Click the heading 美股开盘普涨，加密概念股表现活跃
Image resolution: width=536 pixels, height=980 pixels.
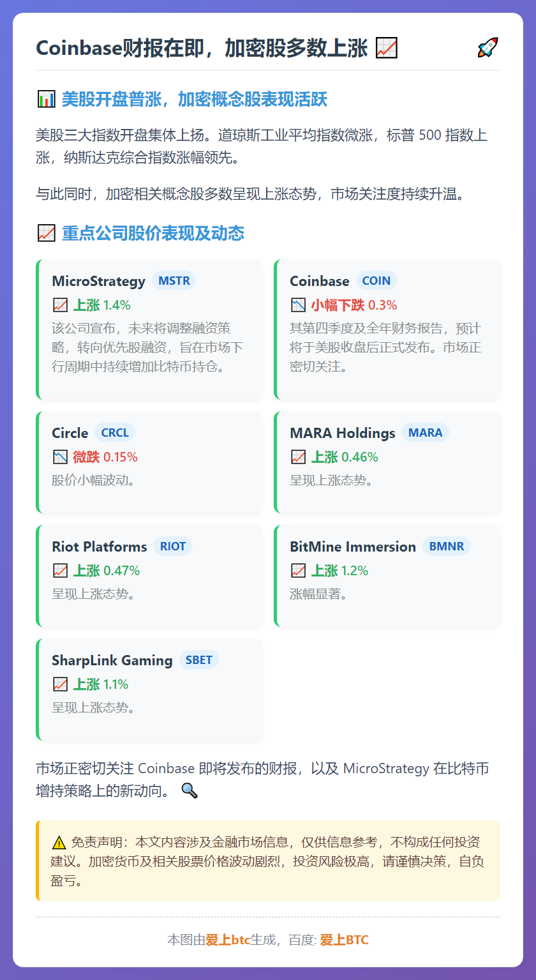pos(195,100)
